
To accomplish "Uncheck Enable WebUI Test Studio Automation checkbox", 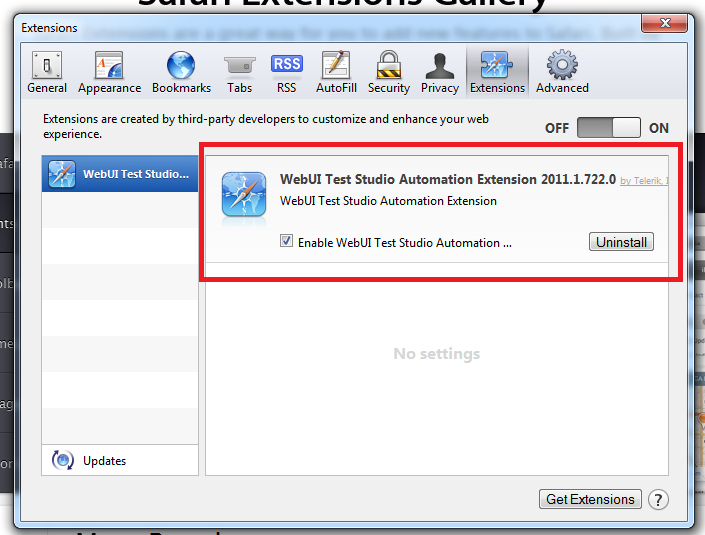I will pos(286,241).
